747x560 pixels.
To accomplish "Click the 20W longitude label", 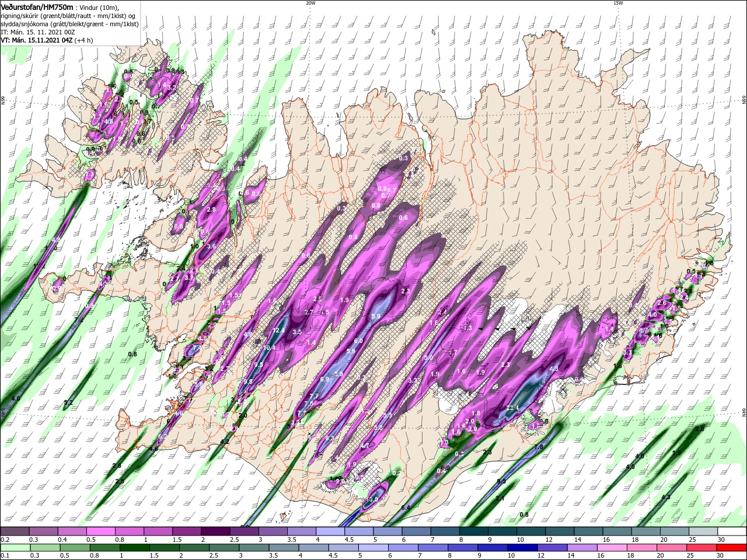I will [310, 3].
